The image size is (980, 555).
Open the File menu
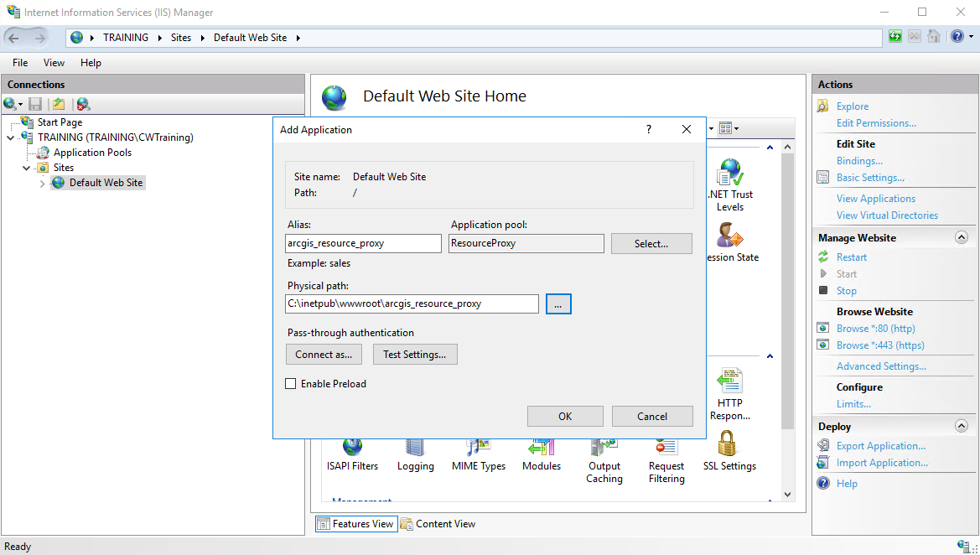[20, 63]
